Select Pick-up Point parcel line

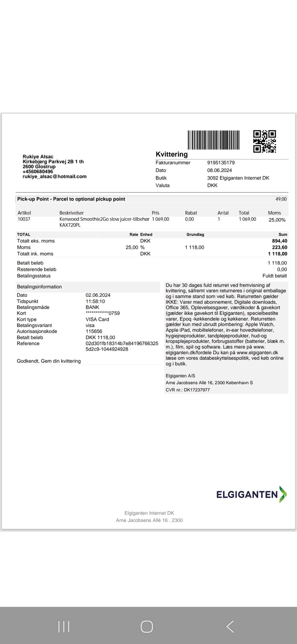tap(71, 199)
